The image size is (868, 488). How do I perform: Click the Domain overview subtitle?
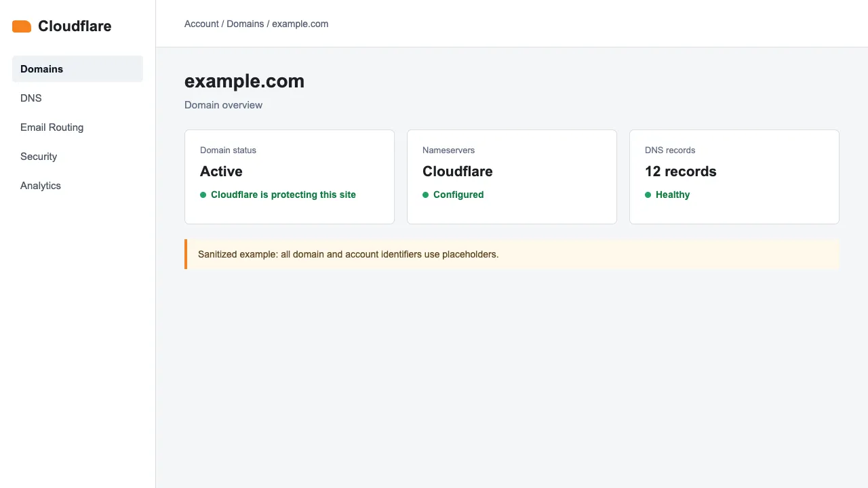pyautogui.click(x=223, y=105)
